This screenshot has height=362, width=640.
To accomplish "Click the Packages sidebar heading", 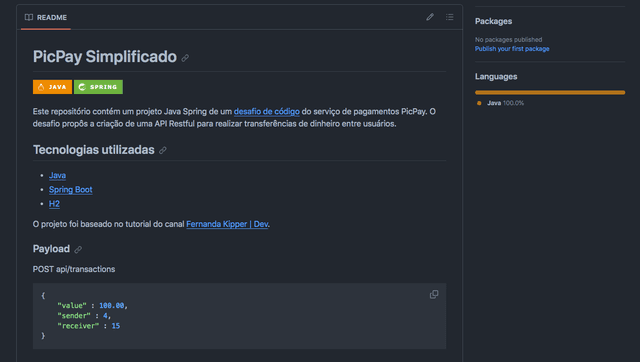I will click(493, 21).
